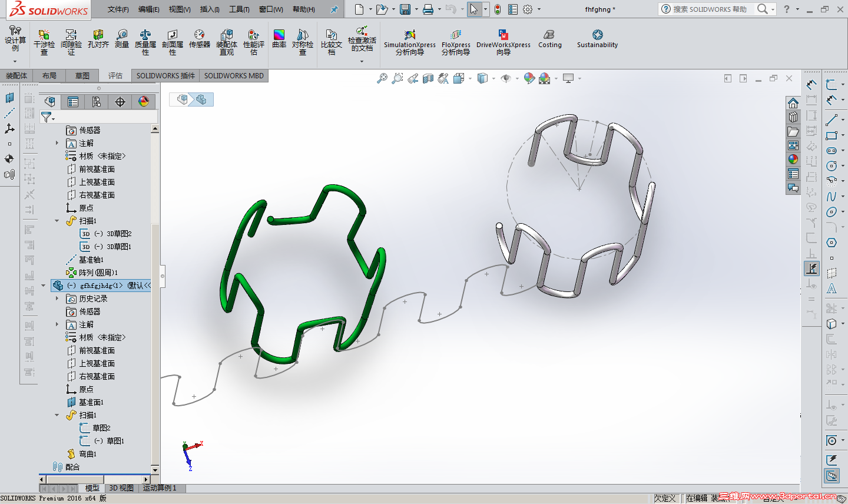Screen dimensions: 848x504
Task: Open the Sensor tool (传感器) in ribbon
Action: click(x=200, y=39)
